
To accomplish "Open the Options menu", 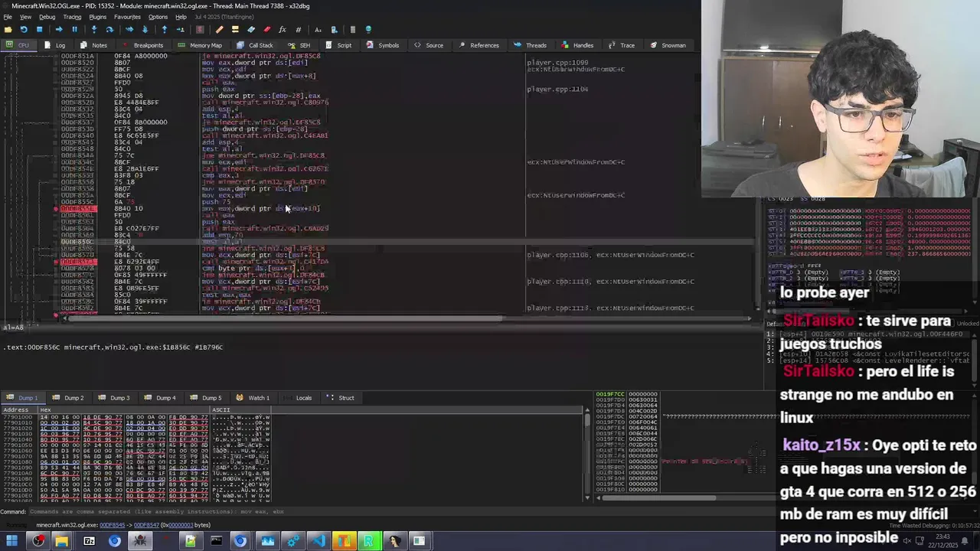I will (158, 17).
